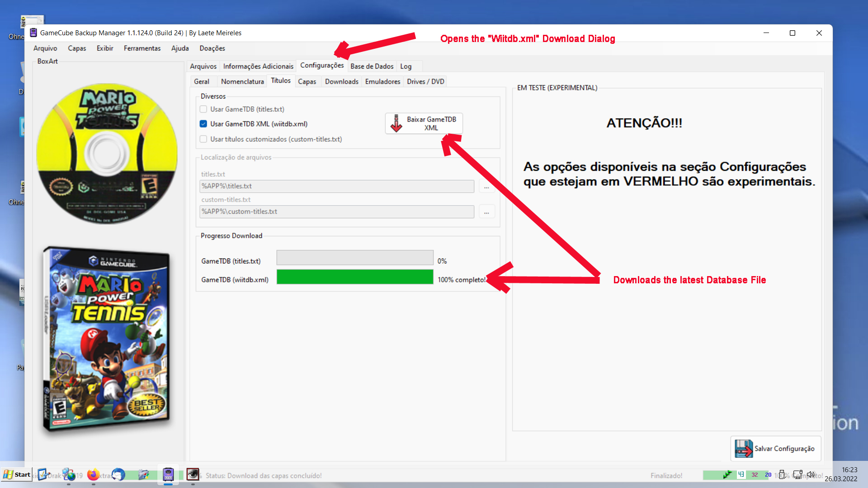Open the folder icon in the taskbar
Image resolution: width=868 pixels, height=488 pixels.
point(143,474)
